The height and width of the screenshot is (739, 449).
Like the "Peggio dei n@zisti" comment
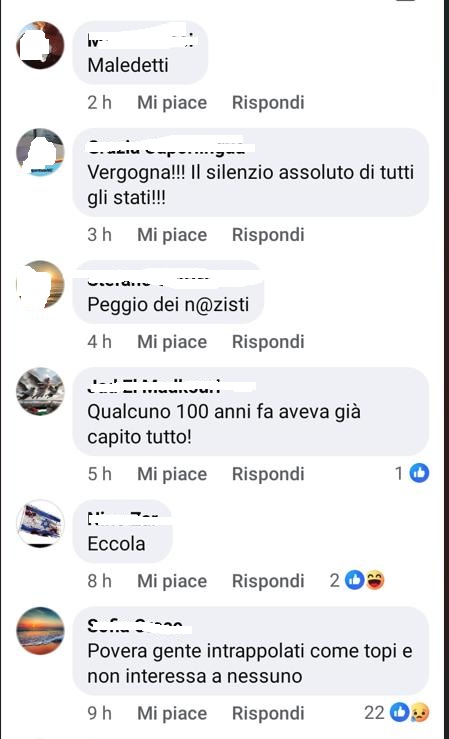(x=172, y=342)
